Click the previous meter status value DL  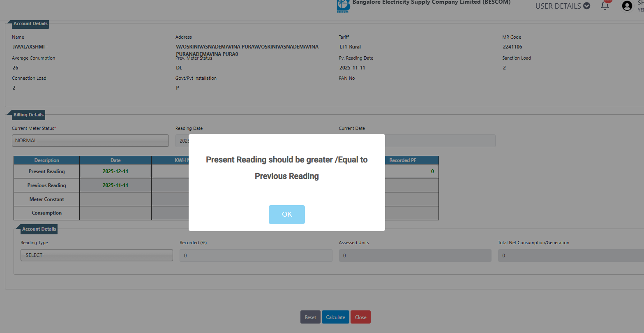(179, 68)
